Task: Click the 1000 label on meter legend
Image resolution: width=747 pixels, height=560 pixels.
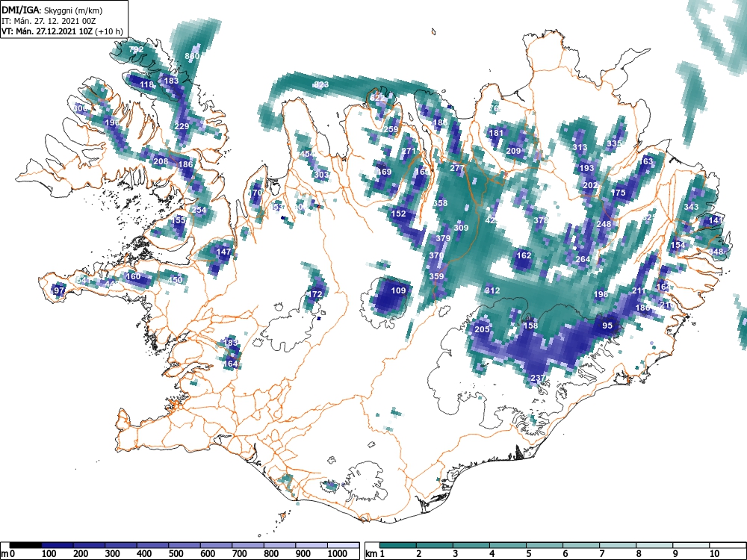Action: tap(338, 553)
